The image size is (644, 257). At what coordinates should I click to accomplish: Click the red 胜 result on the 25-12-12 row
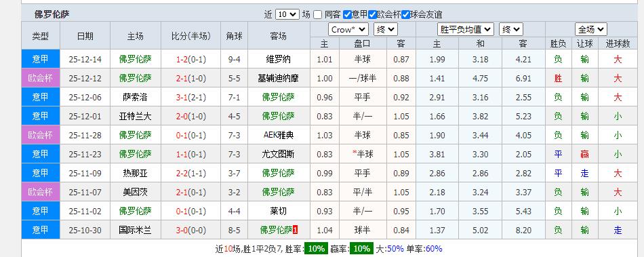coord(558,79)
